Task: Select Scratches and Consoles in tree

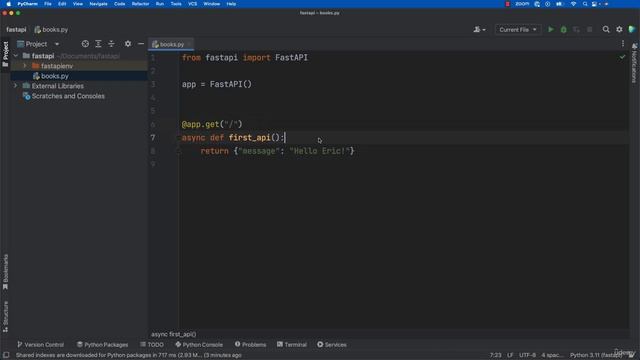Action: tap(68, 96)
